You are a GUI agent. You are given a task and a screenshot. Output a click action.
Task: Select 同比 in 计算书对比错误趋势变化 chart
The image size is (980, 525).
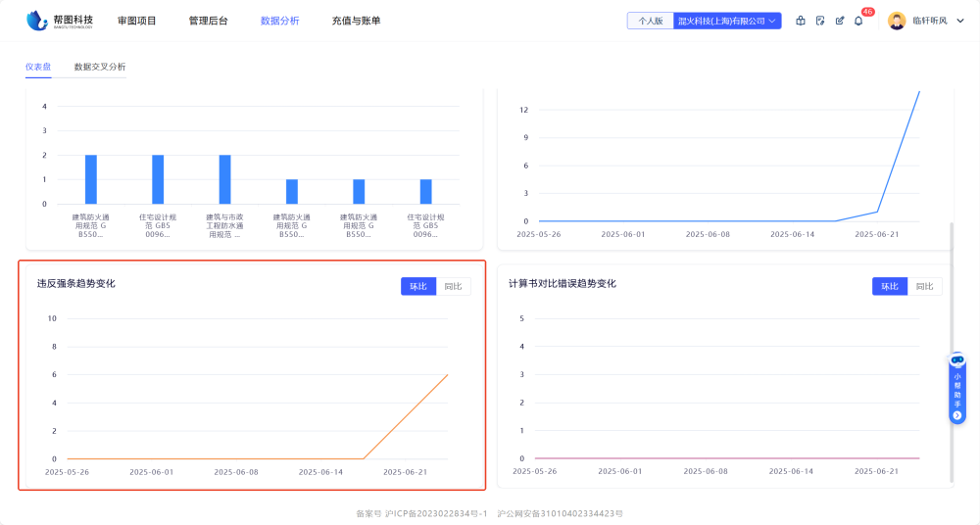click(x=925, y=286)
